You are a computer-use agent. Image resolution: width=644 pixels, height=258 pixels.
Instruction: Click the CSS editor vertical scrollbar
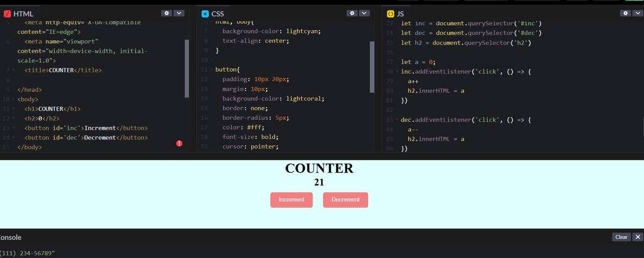[x=372, y=68]
